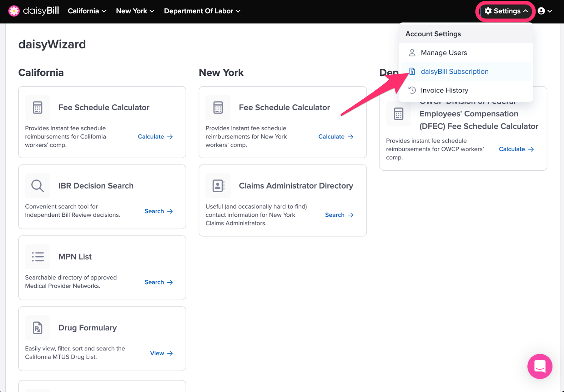
Task: Open the pink chat support bubble
Action: pyautogui.click(x=540, y=366)
